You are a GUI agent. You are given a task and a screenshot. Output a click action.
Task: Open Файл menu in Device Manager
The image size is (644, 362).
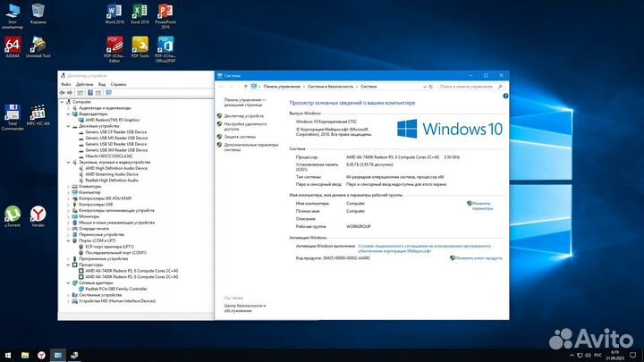click(x=65, y=84)
